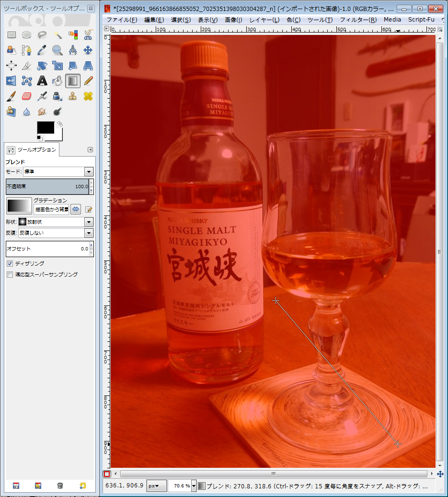Viewport: 448px width, 497px height.
Task: Pick the Scissors Select tool
Action: pos(88,34)
